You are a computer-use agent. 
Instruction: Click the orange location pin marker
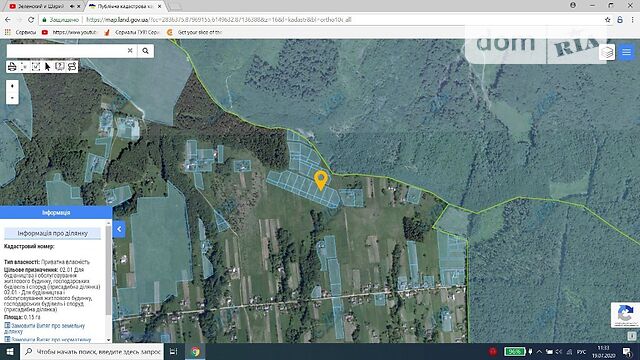321,180
